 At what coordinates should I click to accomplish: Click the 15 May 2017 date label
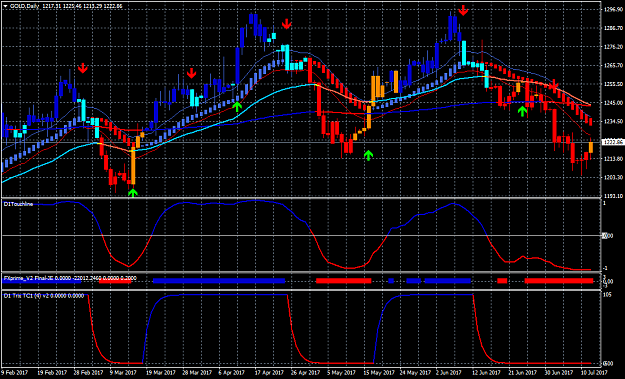379,373
